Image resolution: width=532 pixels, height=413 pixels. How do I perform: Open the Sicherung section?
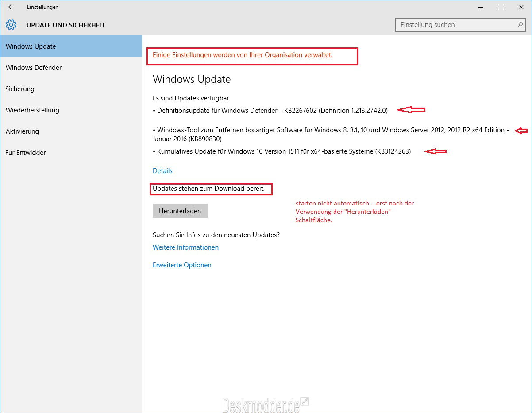click(x=71, y=89)
